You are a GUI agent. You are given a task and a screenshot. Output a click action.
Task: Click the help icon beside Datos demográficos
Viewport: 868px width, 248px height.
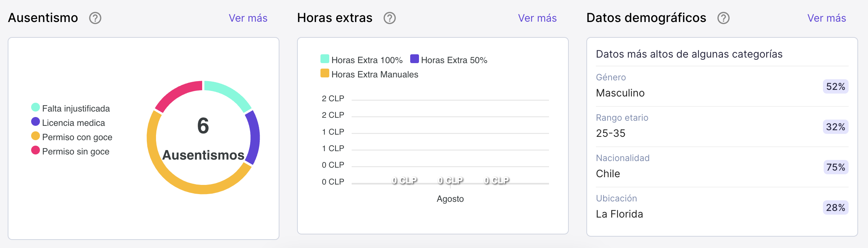point(723,18)
